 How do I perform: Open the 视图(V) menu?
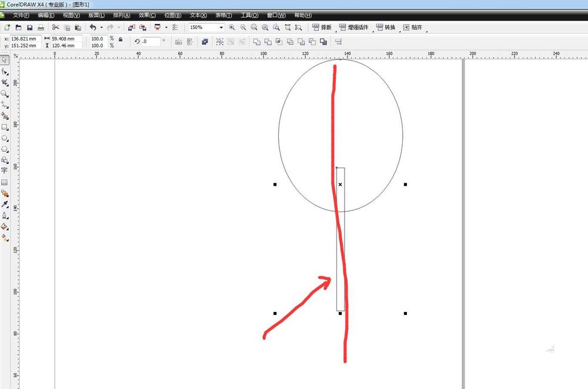coord(71,15)
